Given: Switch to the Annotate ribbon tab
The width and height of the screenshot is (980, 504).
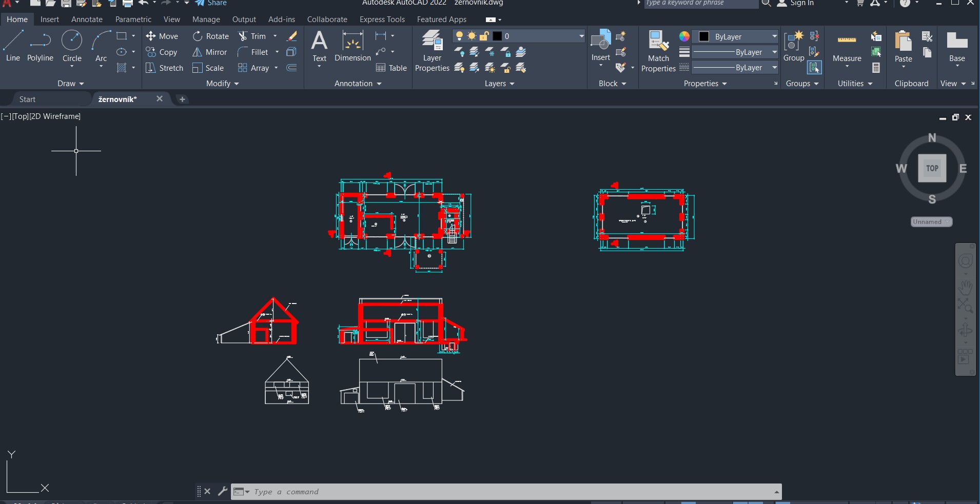Looking at the screenshot, I should point(87,19).
